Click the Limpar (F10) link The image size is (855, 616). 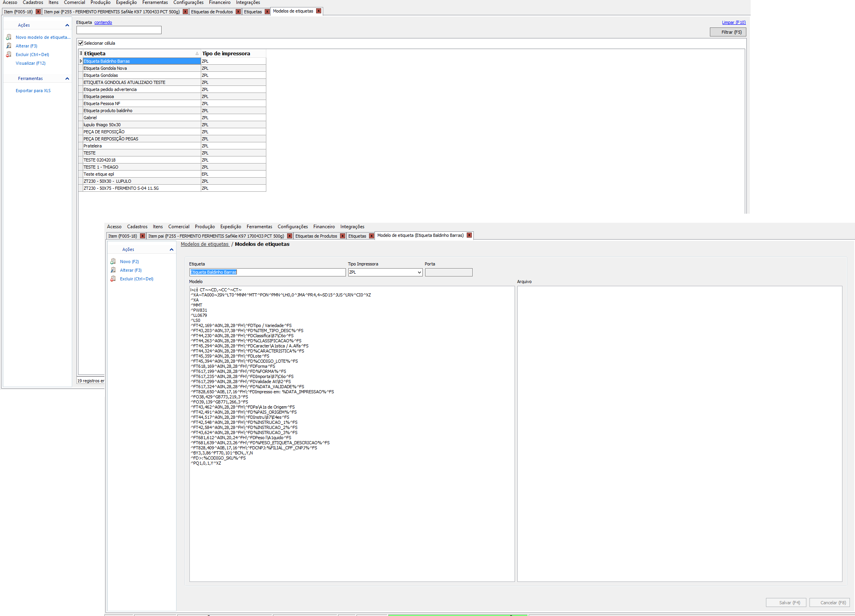[x=734, y=22]
